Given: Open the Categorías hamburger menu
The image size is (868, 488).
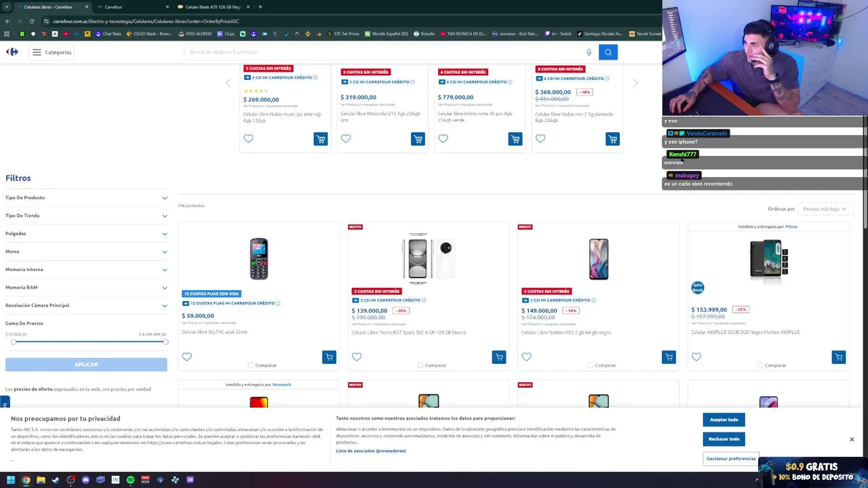Looking at the screenshot, I should tap(52, 52).
